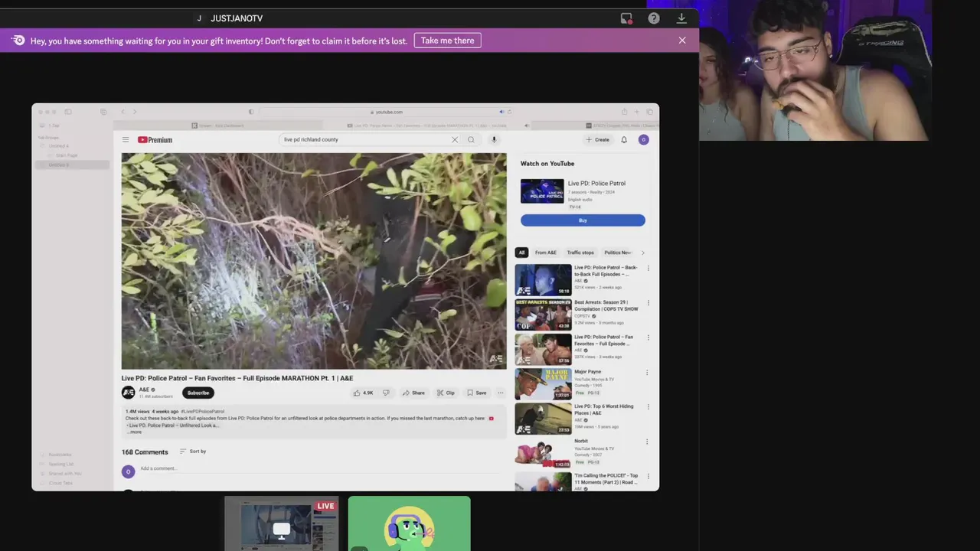
Task: Click the YouTube Premium logo
Action: [x=155, y=140]
